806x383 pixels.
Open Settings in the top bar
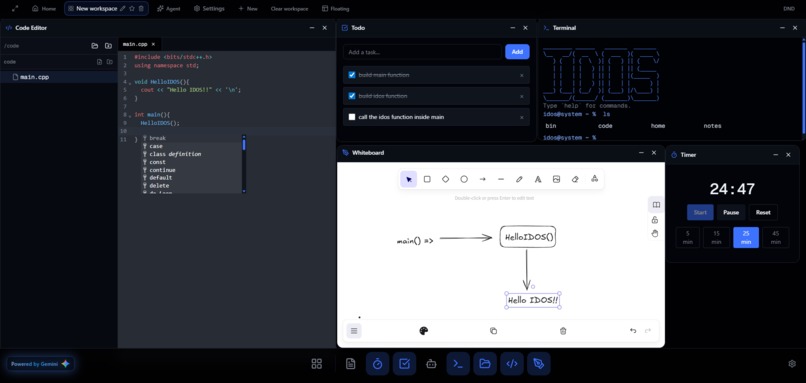point(209,9)
